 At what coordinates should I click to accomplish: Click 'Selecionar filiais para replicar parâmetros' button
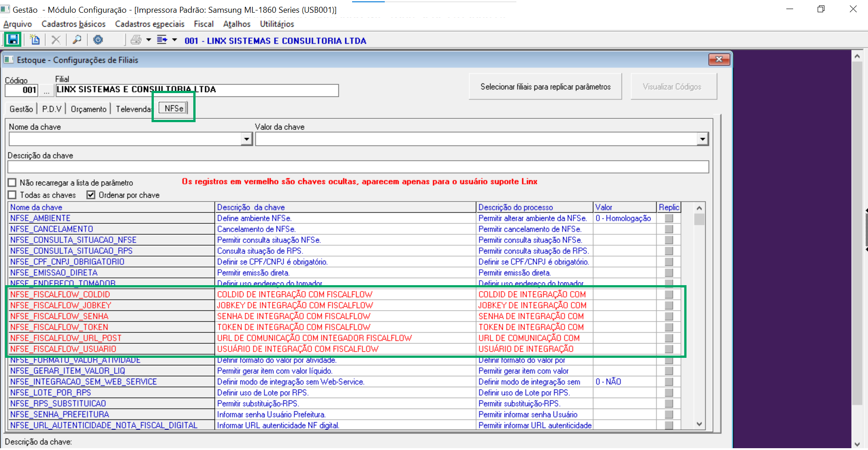(x=545, y=87)
